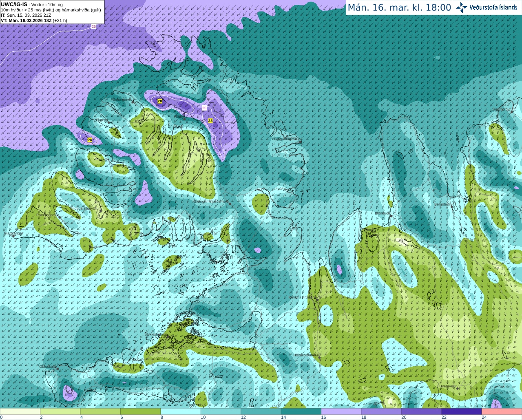Image resolution: width=522 pixels, height=420 pixels.
Task: Click the 16–18 m/s lavender legend swatch
Action: [341, 411]
